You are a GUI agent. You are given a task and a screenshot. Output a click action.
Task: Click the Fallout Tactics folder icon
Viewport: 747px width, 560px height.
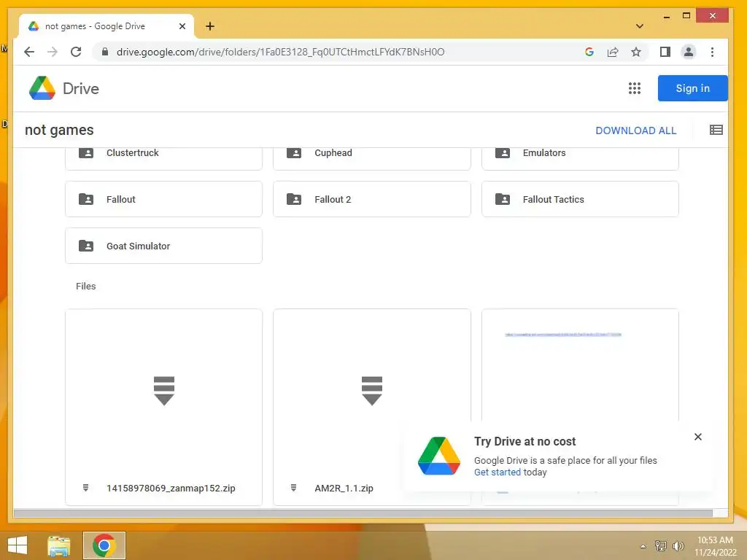(503, 199)
